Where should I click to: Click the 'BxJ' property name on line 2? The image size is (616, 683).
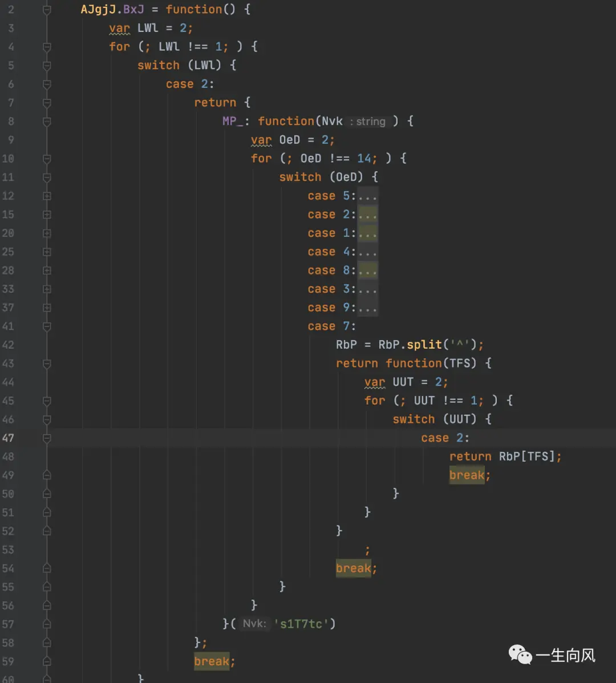[x=133, y=10]
